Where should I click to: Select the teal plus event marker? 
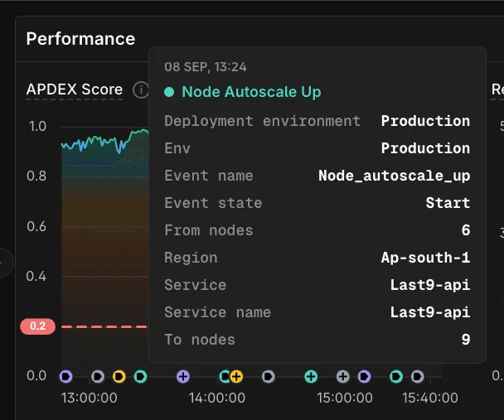tap(311, 376)
